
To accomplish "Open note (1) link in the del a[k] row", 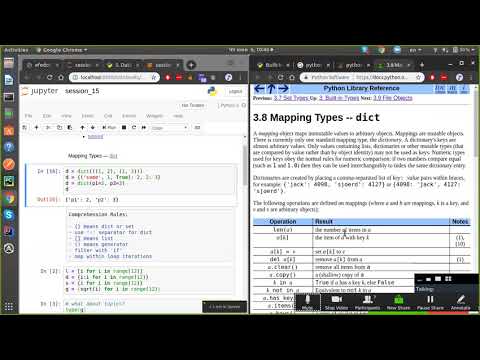I will coord(460,260).
